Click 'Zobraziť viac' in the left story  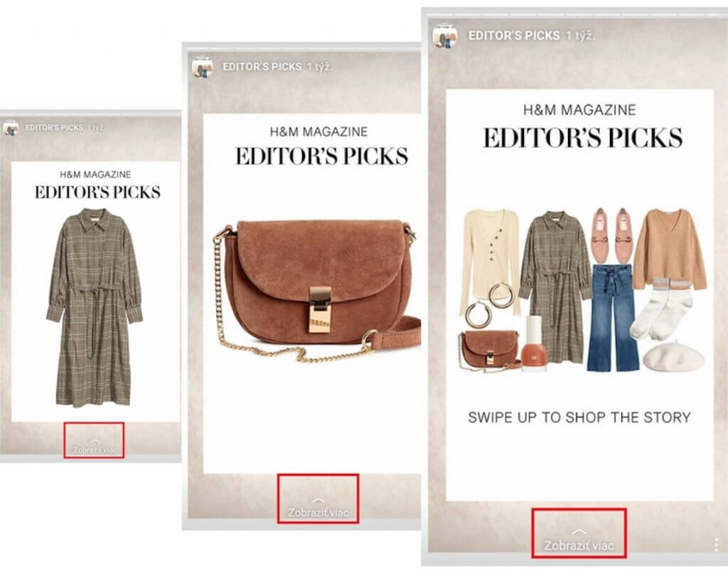[x=95, y=450]
